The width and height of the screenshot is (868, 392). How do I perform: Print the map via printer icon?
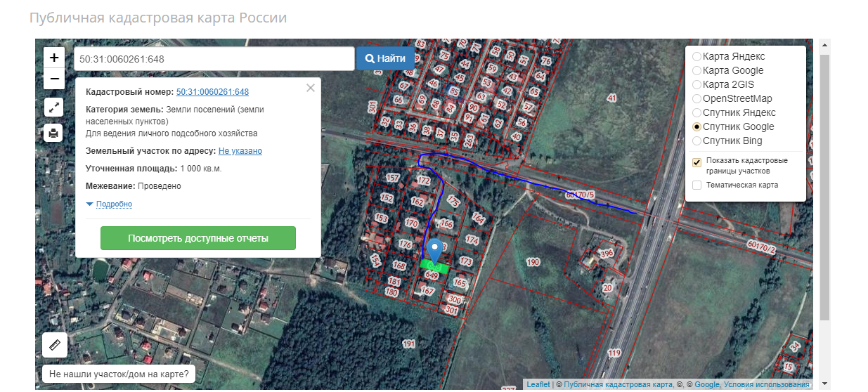[x=54, y=132]
